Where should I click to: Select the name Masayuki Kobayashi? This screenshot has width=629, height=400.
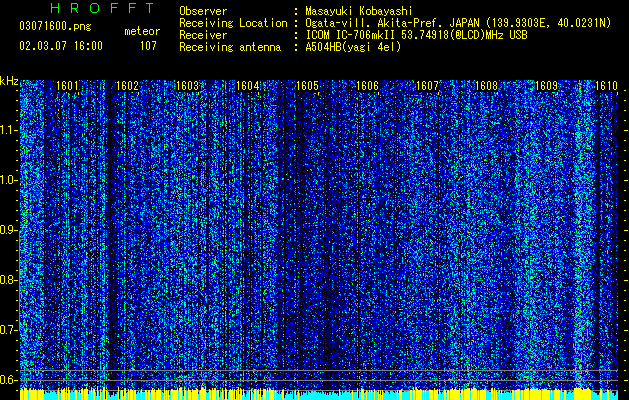[x=359, y=11]
